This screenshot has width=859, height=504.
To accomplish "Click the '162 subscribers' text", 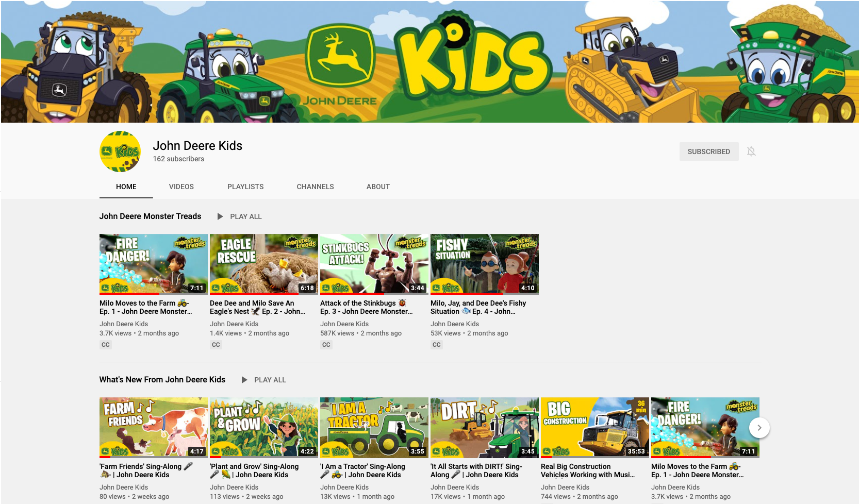I will pyautogui.click(x=178, y=159).
